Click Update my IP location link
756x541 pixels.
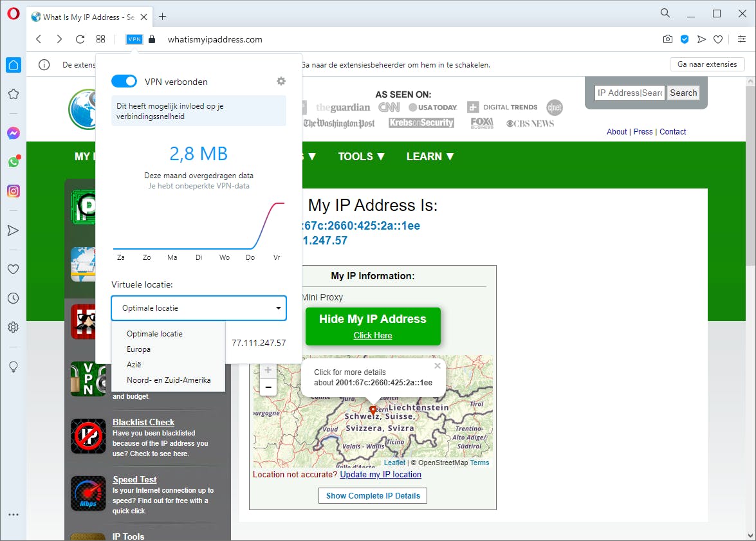click(380, 475)
